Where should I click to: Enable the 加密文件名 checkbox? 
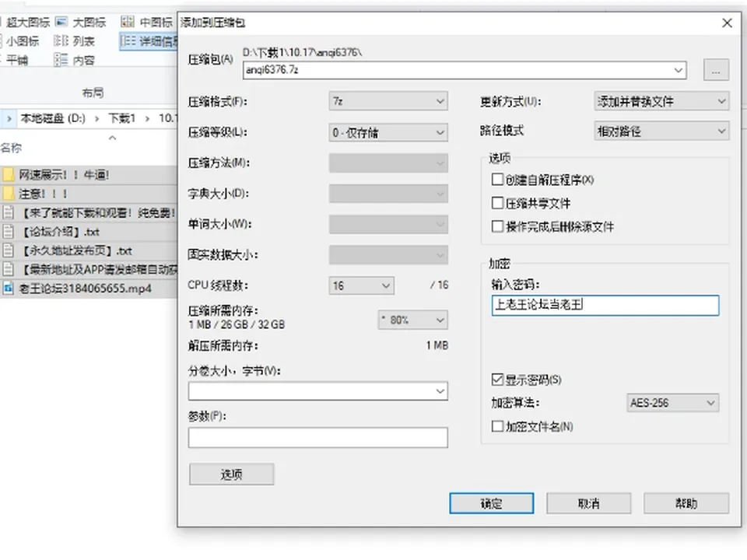(497, 426)
